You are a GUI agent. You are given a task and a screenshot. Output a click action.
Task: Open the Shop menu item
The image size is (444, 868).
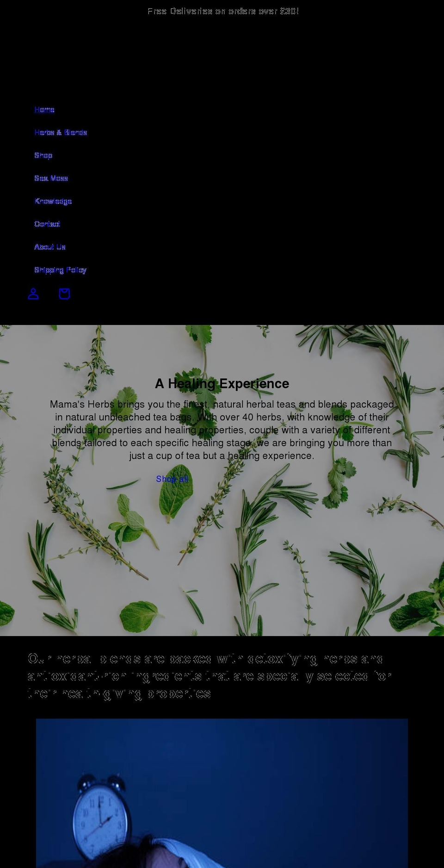[x=43, y=156]
